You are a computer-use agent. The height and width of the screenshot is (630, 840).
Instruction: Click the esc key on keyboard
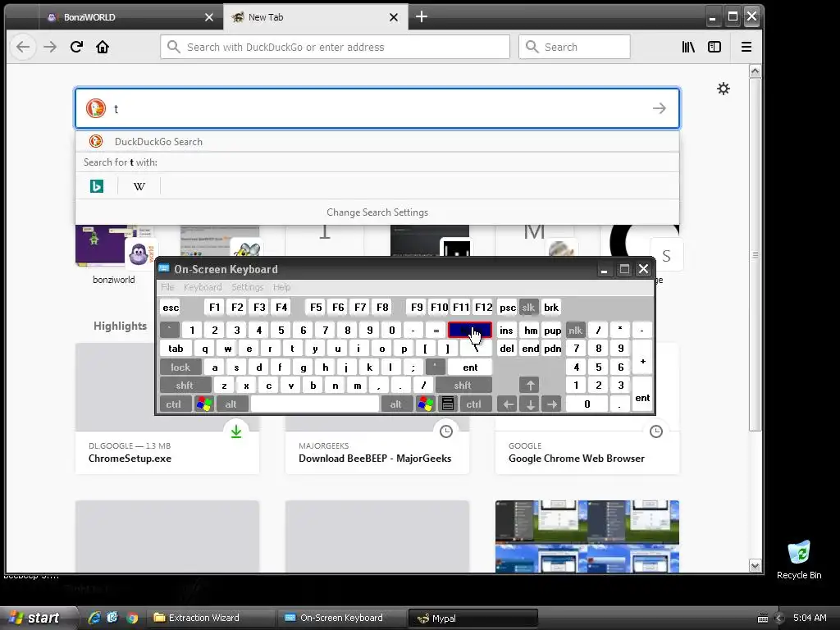point(171,308)
